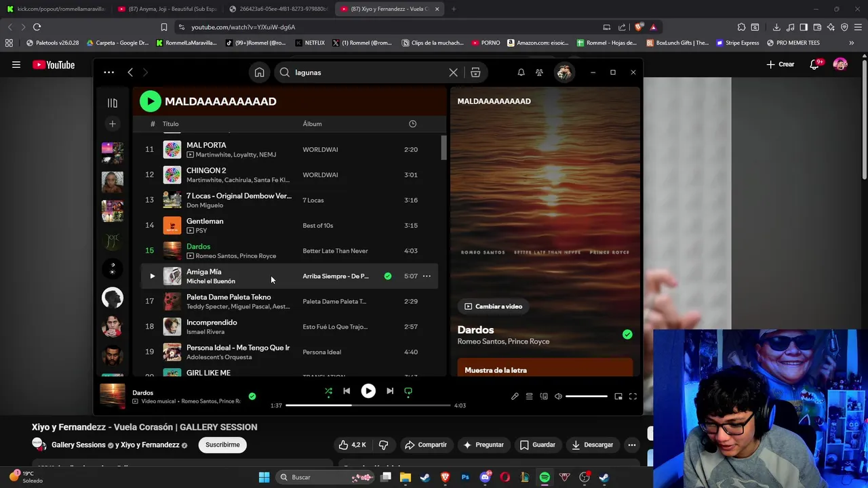The height and width of the screenshot is (488, 868).
Task: Open Spotify user profile avatar
Action: [564, 73]
